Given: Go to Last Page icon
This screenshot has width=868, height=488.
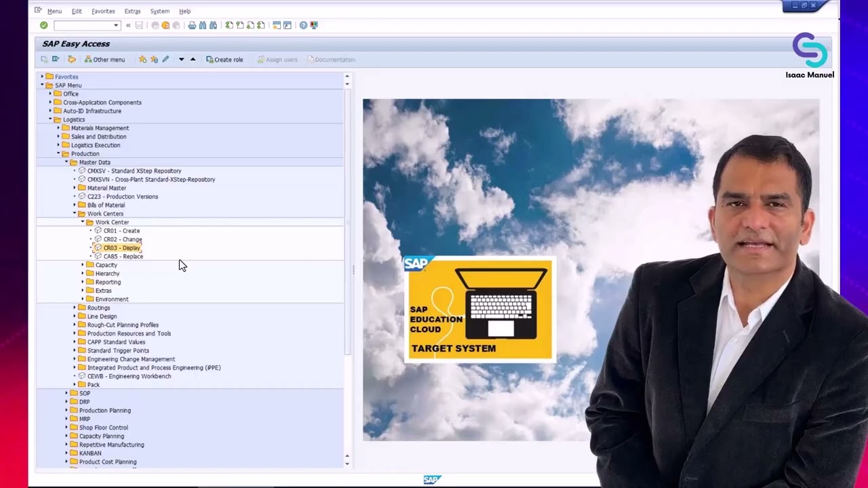Looking at the screenshot, I should 260,25.
